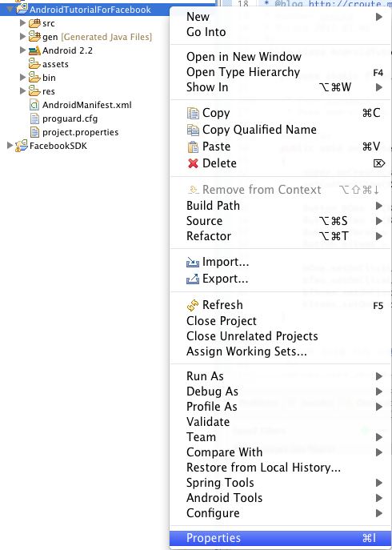Select the project.properties file name
392x550 pixels.
(x=80, y=133)
